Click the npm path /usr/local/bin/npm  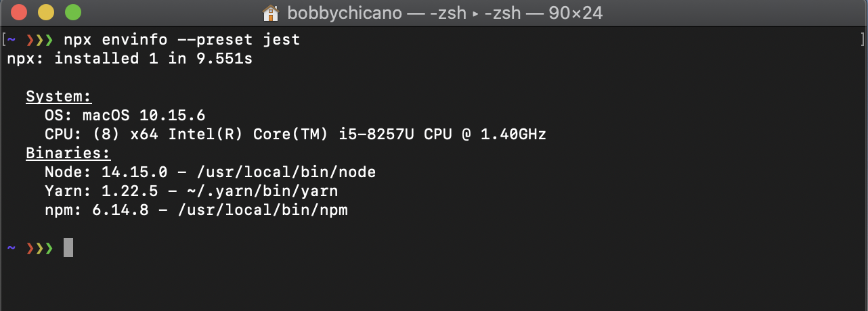point(262,210)
